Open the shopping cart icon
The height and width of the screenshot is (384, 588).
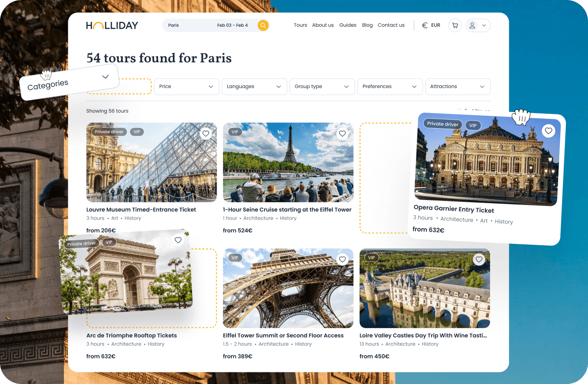click(455, 25)
